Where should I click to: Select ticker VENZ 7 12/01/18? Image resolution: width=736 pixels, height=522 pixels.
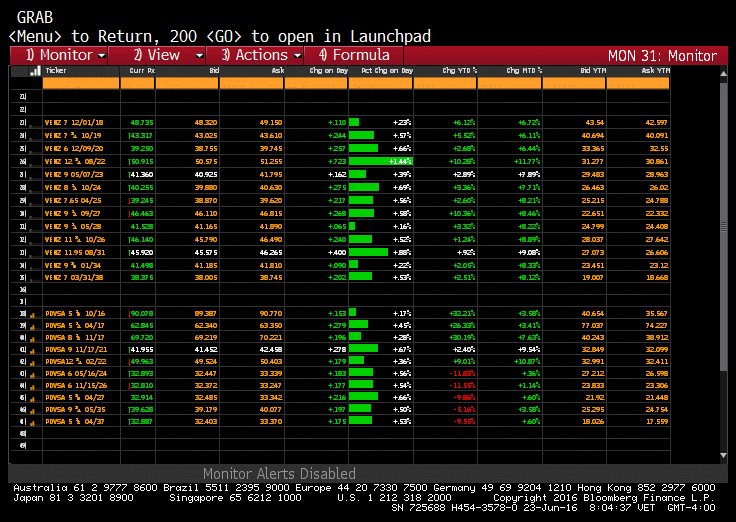74,123
